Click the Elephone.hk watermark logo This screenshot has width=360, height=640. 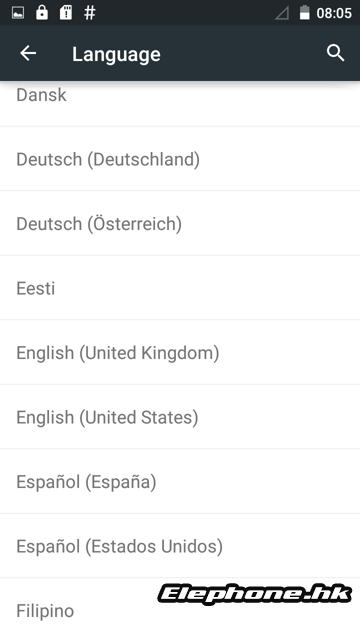click(255, 594)
